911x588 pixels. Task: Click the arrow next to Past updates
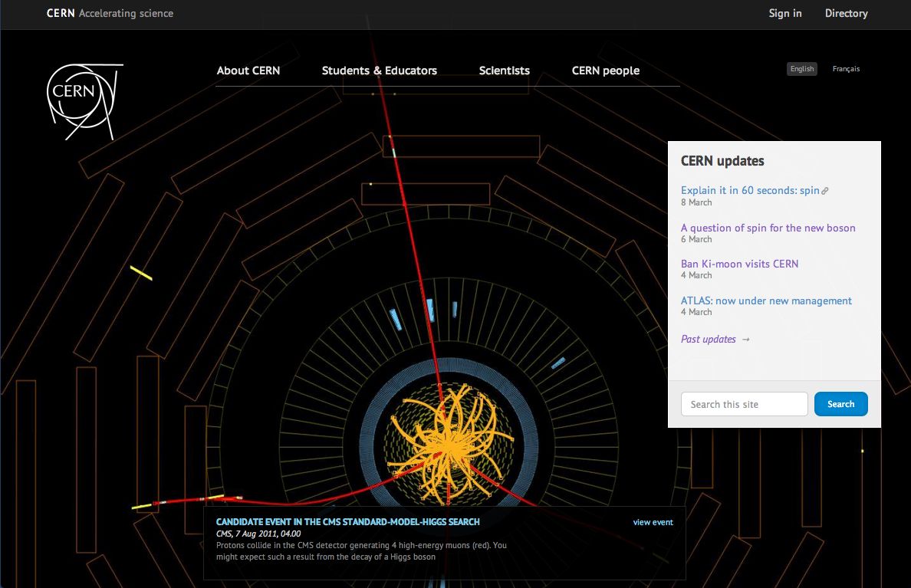[x=746, y=340]
